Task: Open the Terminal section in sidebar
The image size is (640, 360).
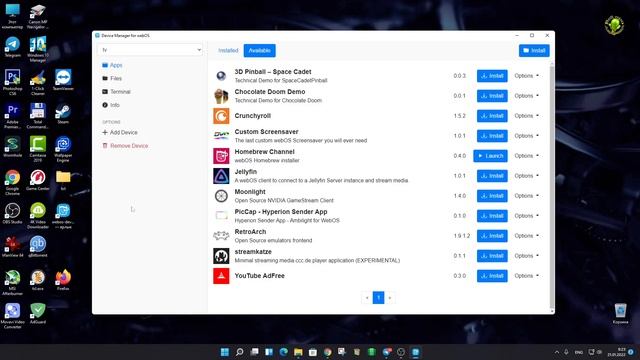Action: 116,92
